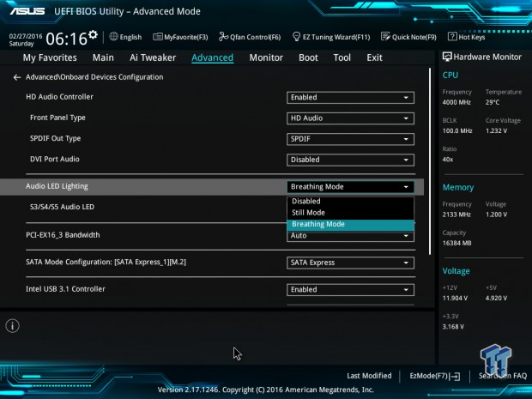
Task: Open the Tool tab
Action: coord(342,57)
